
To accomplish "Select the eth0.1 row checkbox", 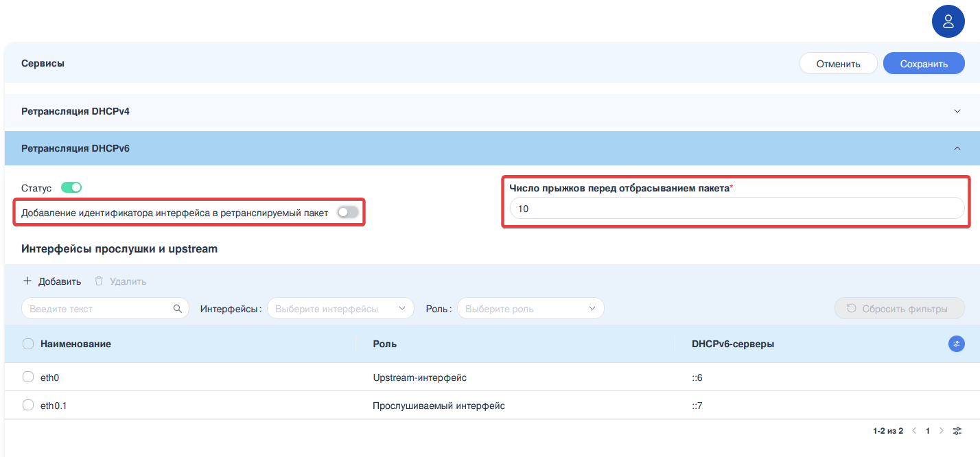I will click(28, 406).
